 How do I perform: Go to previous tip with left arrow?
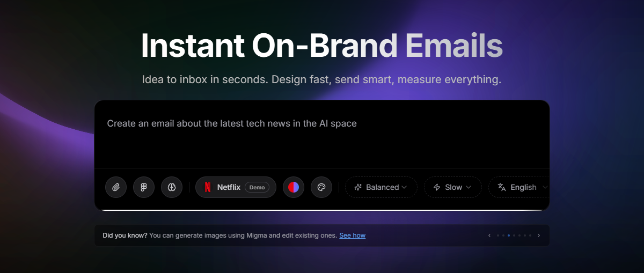pyautogui.click(x=489, y=235)
